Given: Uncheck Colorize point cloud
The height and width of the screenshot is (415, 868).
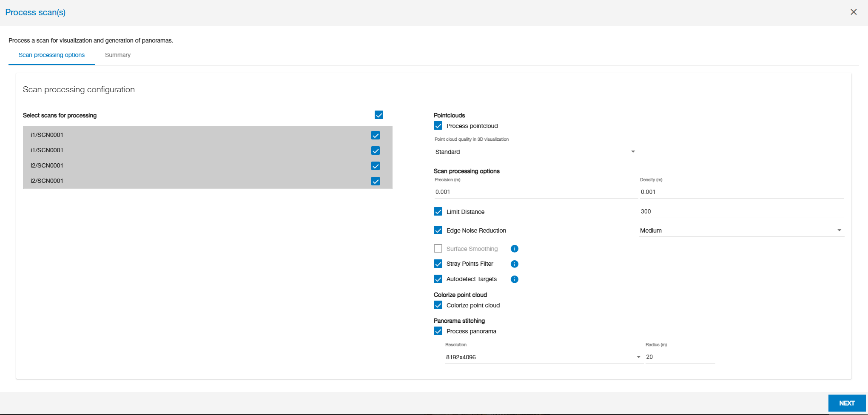Looking at the screenshot, I should pyautogui.click(x=438, y=305).
